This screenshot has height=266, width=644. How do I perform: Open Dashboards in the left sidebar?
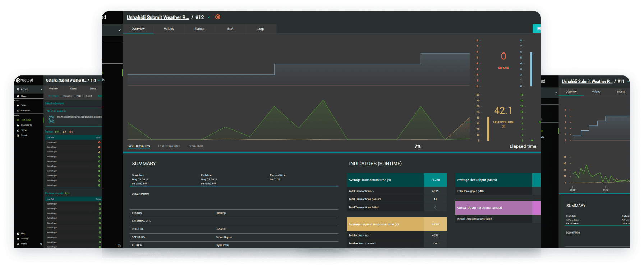coord(18,125)
